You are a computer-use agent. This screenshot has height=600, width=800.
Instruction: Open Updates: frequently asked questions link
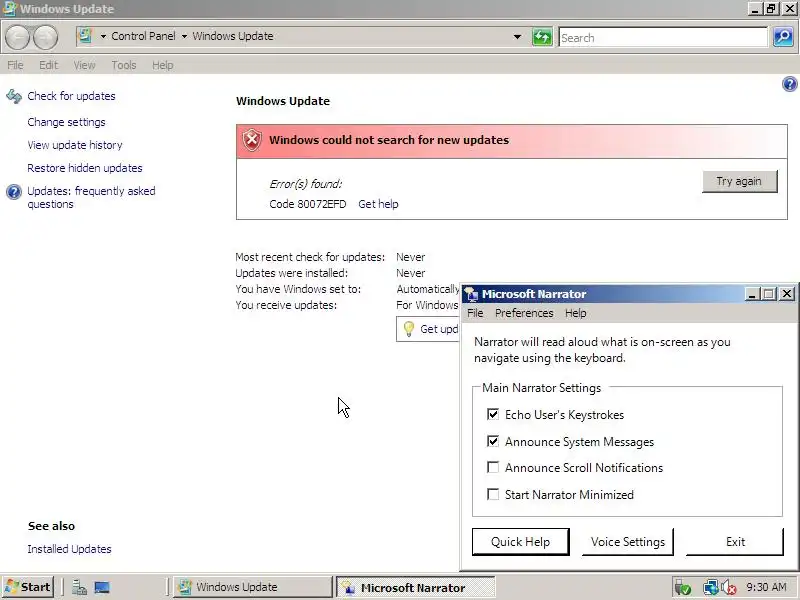tap(91, 197)
